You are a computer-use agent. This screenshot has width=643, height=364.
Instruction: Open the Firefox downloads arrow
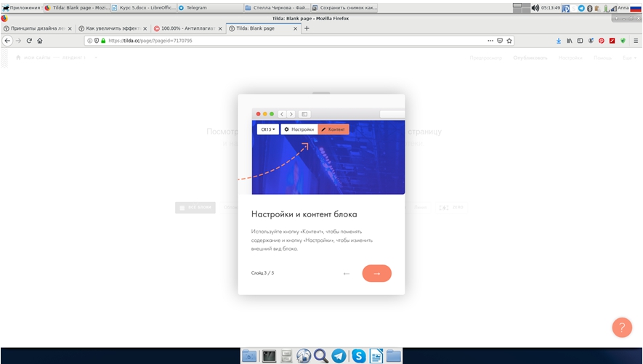point(559,41)
